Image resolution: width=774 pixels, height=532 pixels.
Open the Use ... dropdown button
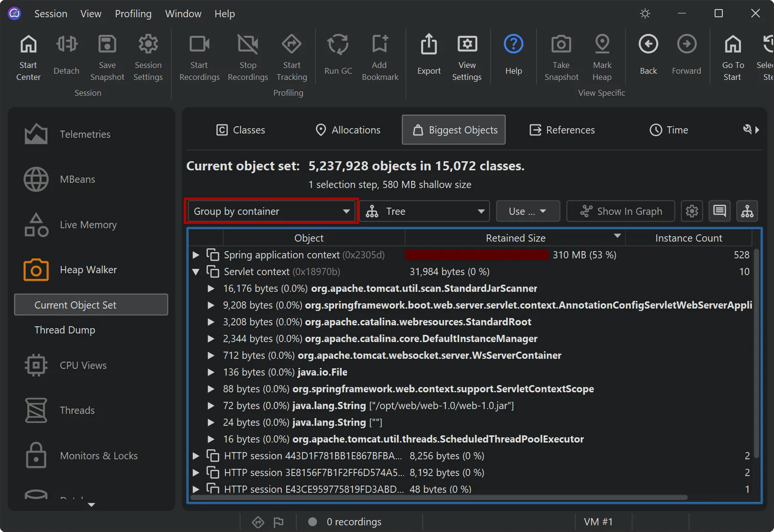[528, 211]
